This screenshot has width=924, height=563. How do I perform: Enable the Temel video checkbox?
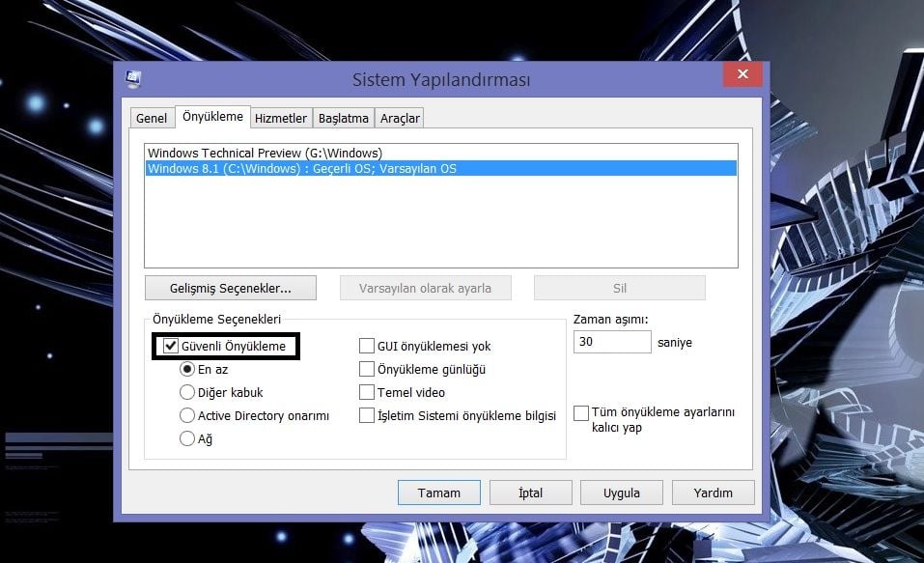coord(367,392)
